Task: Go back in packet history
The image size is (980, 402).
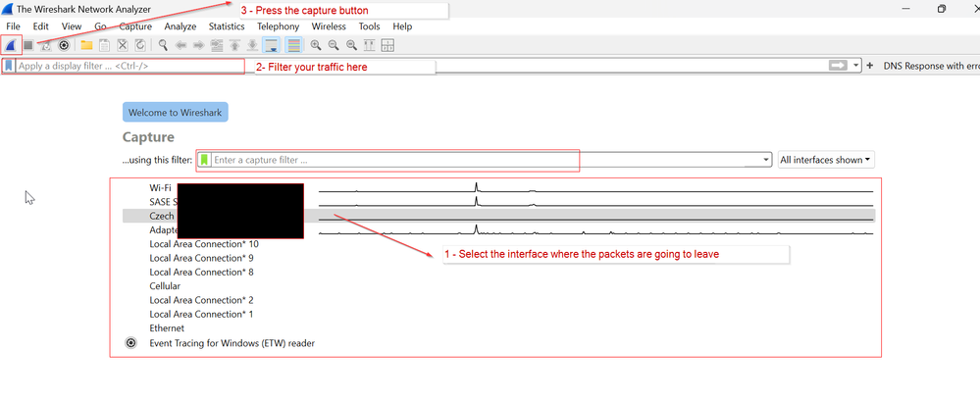Action: click(x=181, y=45)
